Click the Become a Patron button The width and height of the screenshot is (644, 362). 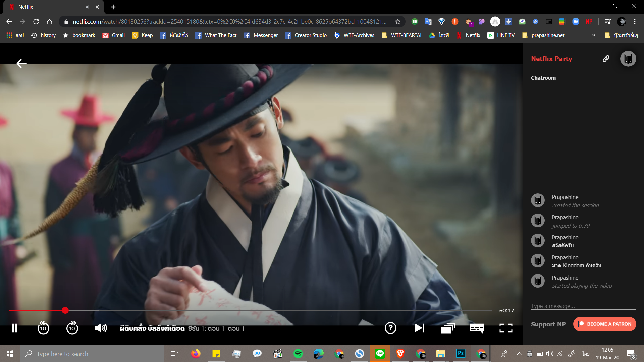click(604, 324)
